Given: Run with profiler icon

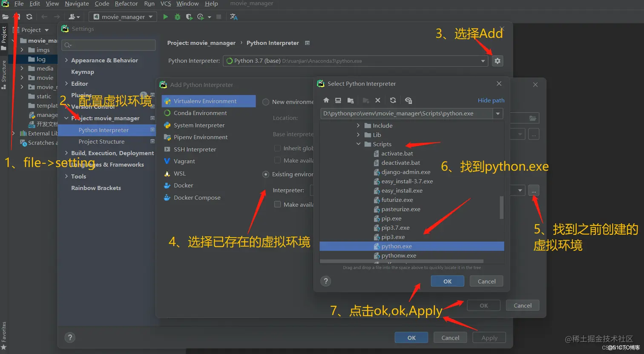Looking at the screenshot, I should [201, 17].
